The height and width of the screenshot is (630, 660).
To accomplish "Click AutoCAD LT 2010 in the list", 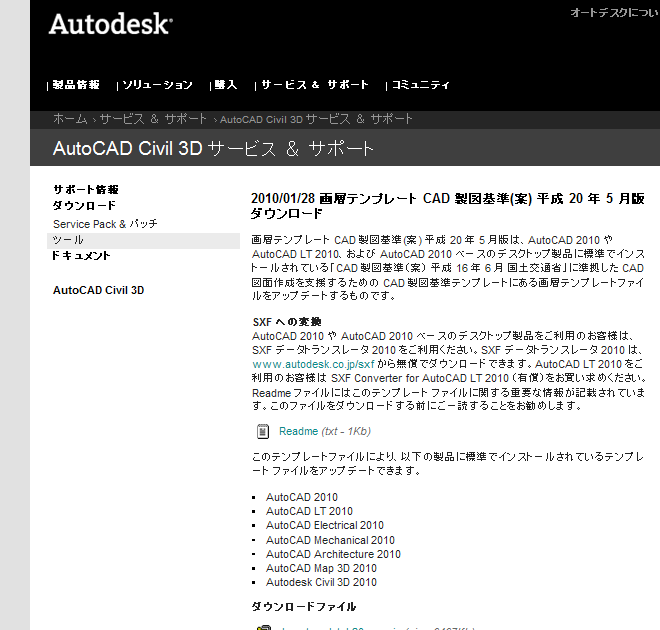I will click(x=309, y=511).
